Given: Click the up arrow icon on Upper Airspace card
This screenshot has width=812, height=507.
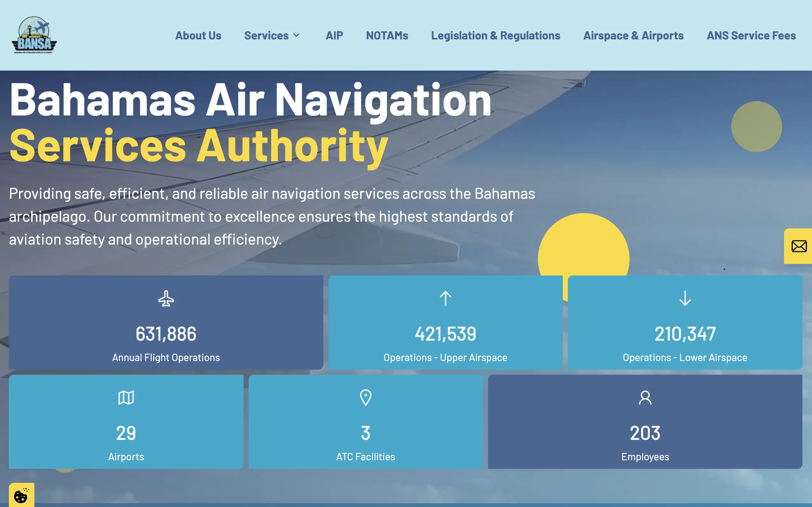Looking at the screenshot, I should [446, 298].
